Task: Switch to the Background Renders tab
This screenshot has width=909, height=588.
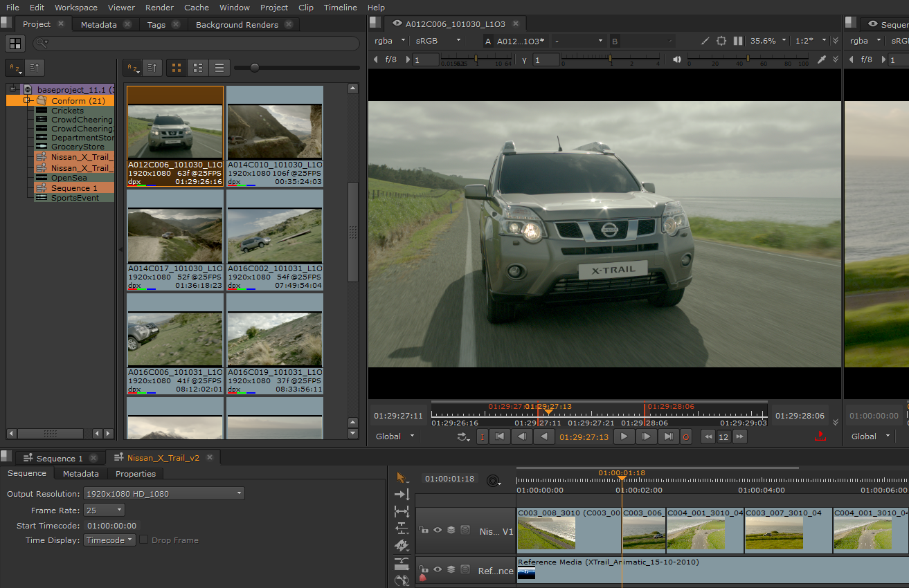Action: click(237, 24)
